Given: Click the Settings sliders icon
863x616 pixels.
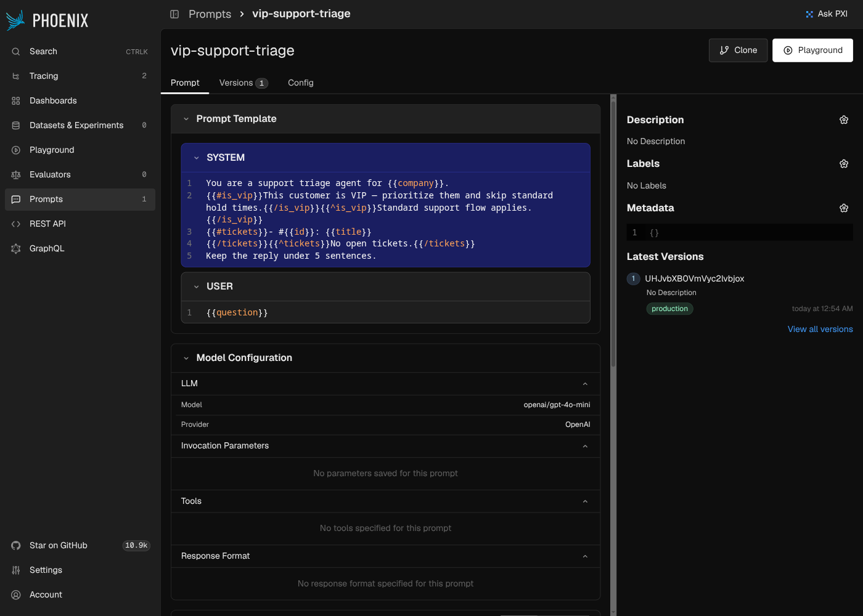Looking at the screenshot, I should (x=16, y=570).
